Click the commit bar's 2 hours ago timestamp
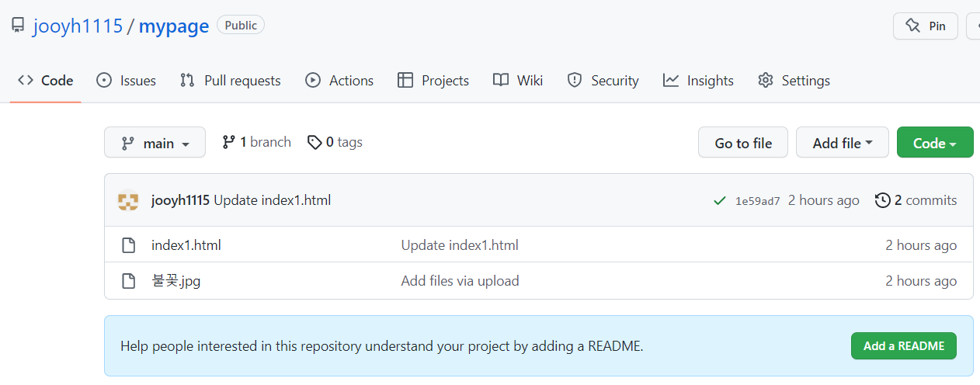980x385 pixels. pos(824,200)
